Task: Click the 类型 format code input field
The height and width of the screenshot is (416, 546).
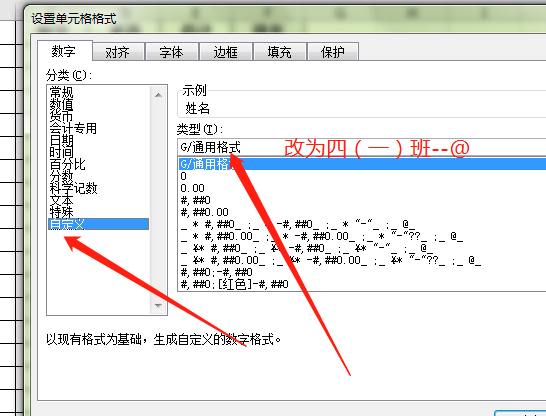Action: pyautogui.click(x=362, y=147)
